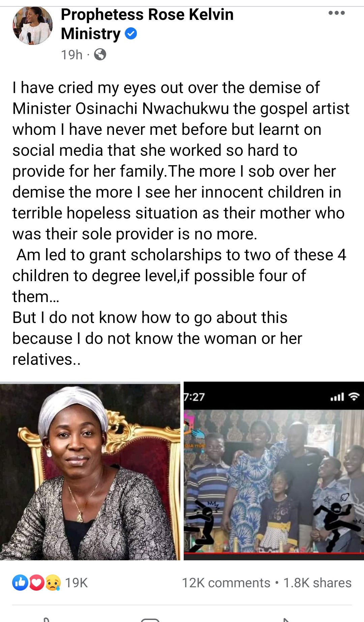Open the Prophetess Rose Kelvin Ministry profile picture
Screen dimensions: 364x622
[33, 25]
